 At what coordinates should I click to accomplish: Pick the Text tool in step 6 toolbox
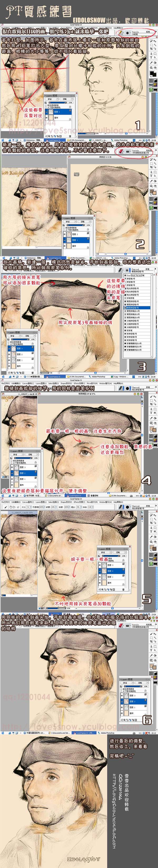[x=151, y=651]
